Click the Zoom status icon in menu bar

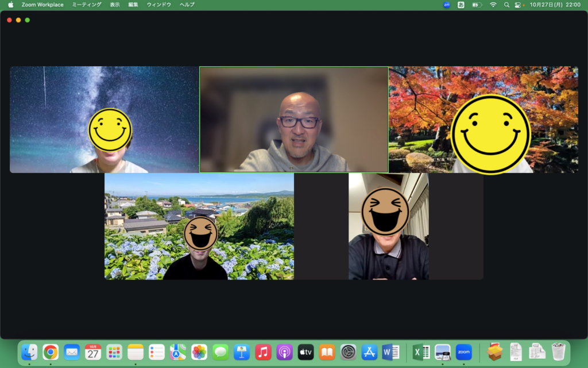point(447,5)
